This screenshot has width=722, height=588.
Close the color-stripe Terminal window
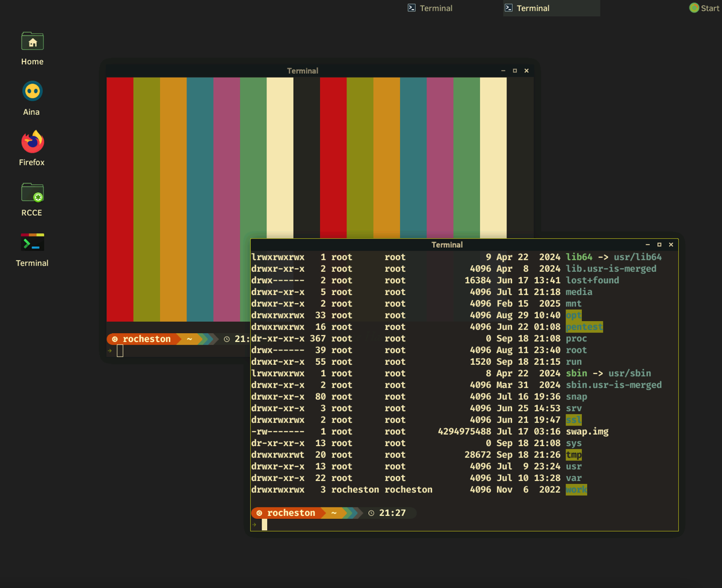(526, 71)
